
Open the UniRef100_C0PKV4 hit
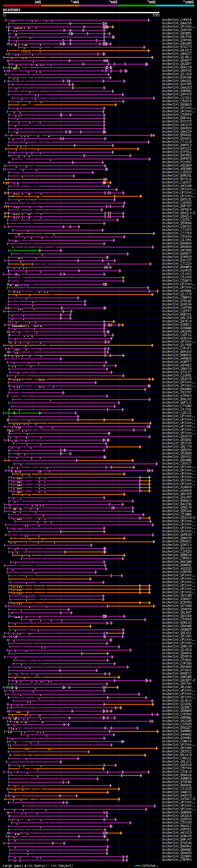(x=177, y=20)
